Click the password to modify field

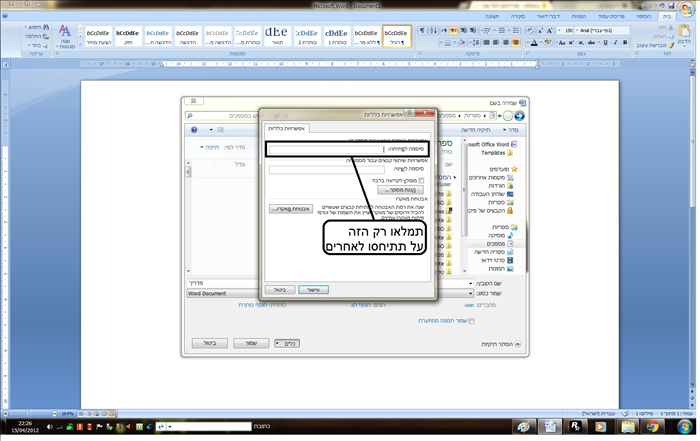click(326, 169)
